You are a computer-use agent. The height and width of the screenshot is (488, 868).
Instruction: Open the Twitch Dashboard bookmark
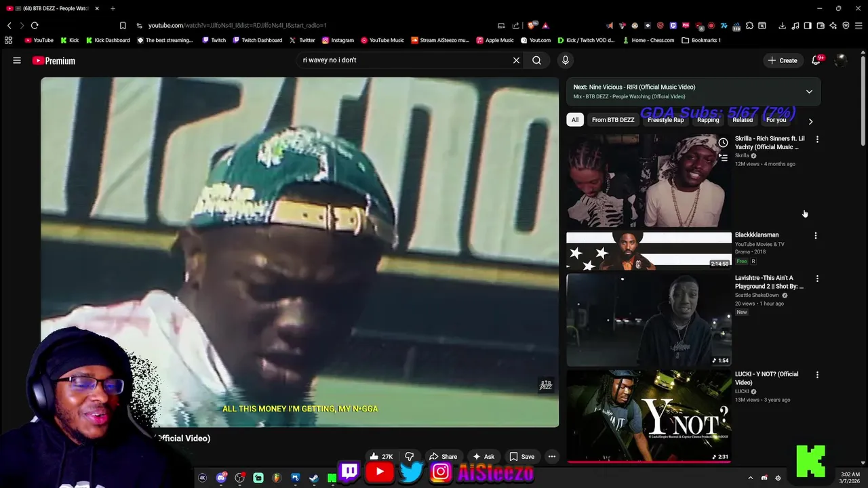tap(257, 40)
